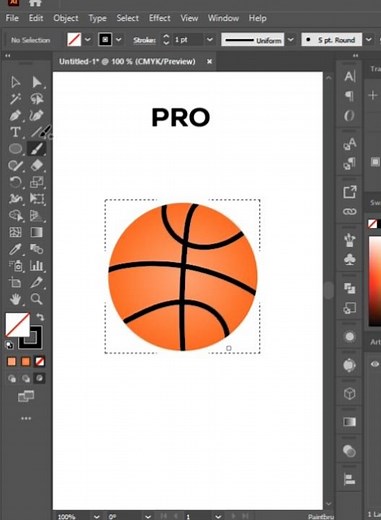
Task: Open the Swatches panel tab
Action: click(x=375, y=202)
